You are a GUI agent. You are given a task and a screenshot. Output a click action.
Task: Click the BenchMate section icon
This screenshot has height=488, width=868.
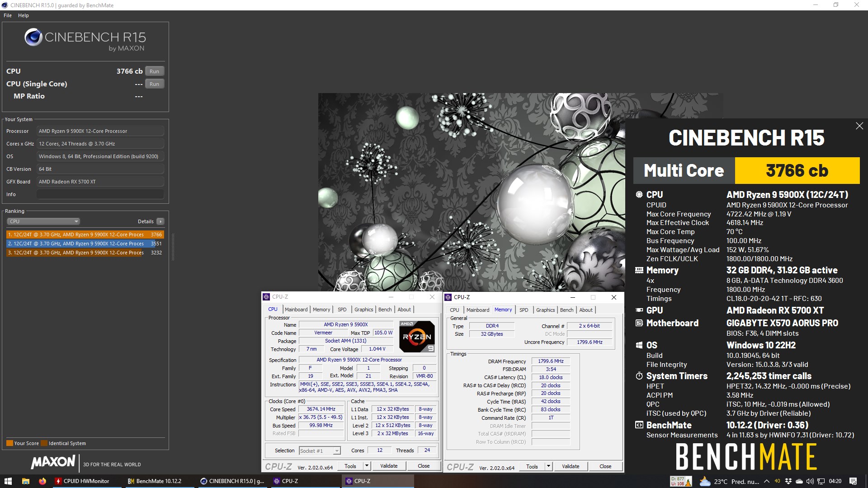pos(639,425)
